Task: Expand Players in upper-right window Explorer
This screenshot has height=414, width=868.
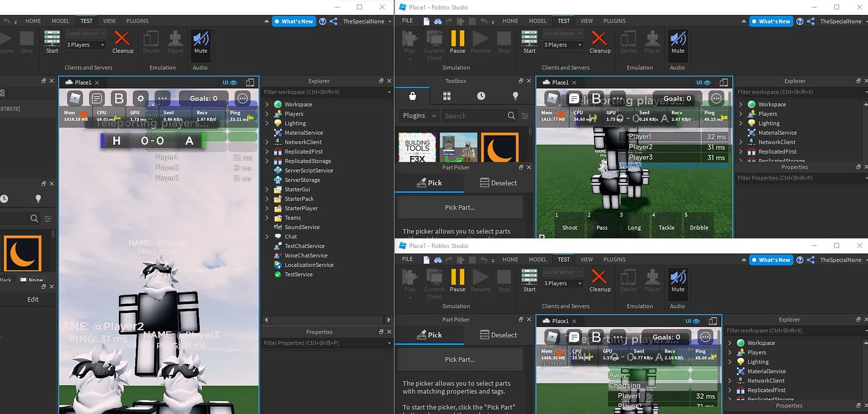Action: tap(740, 114)
